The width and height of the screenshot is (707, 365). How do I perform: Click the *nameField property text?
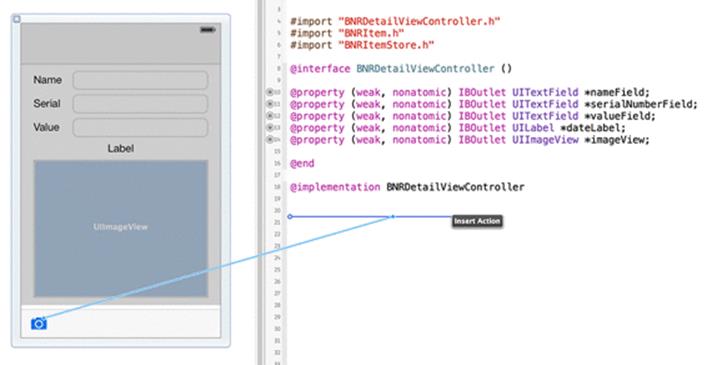(617, 92)
